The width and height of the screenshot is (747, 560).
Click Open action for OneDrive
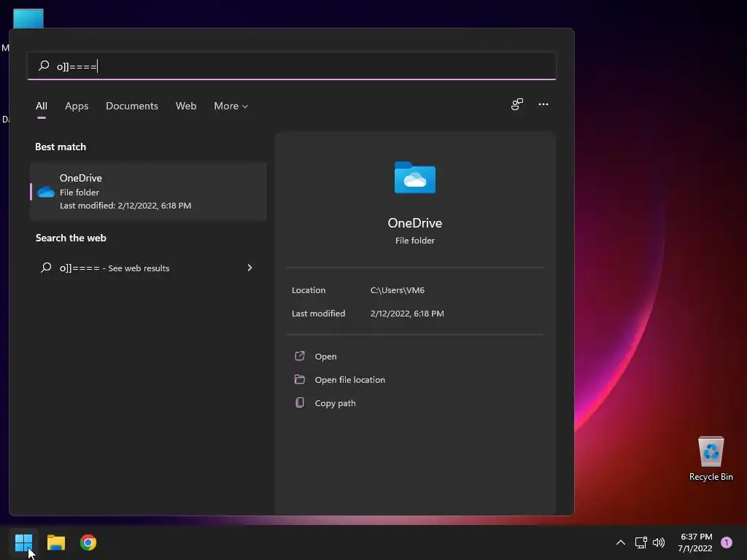326,356
